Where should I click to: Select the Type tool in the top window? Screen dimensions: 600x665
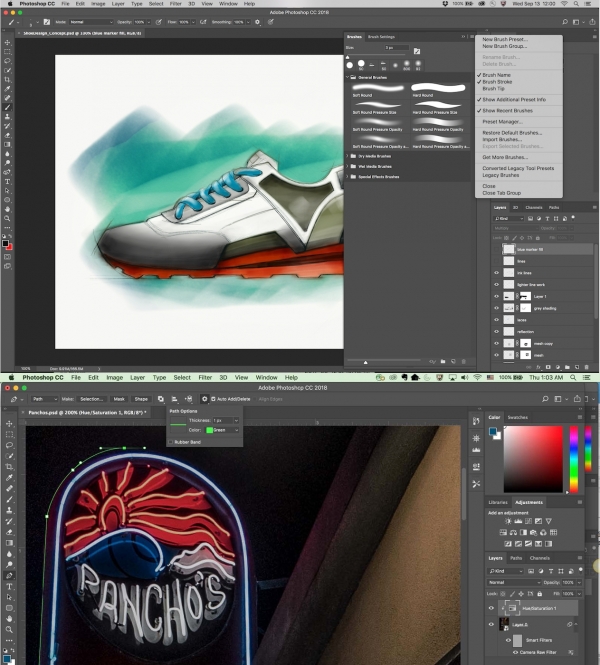(8, 182)
